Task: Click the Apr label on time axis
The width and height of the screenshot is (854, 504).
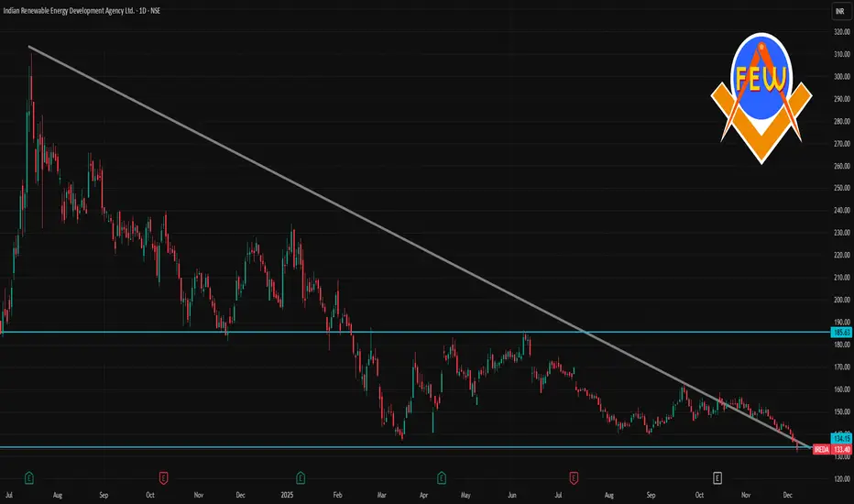Action: pos(423,495)
